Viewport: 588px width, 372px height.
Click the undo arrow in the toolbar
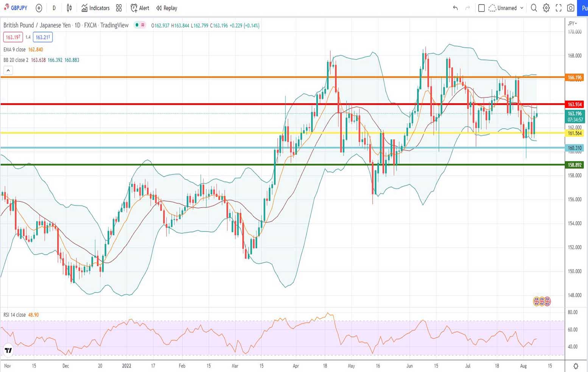click(455, 8)
